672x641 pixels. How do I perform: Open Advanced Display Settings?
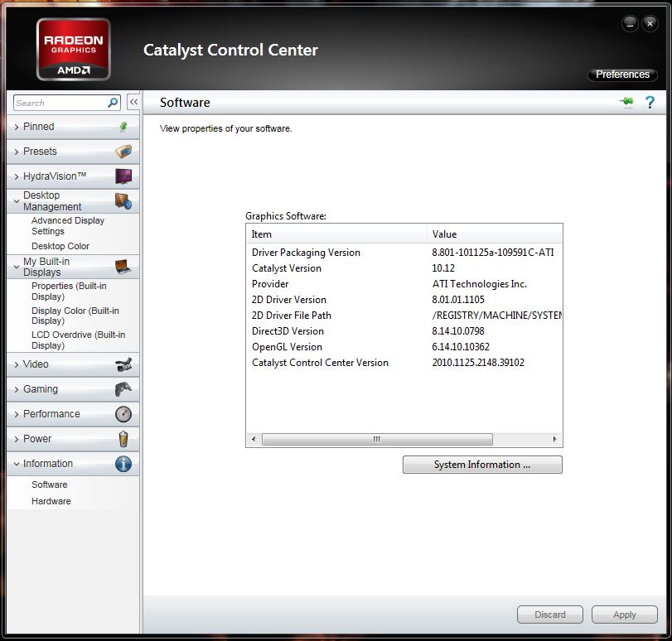click(x=68, y=226)
